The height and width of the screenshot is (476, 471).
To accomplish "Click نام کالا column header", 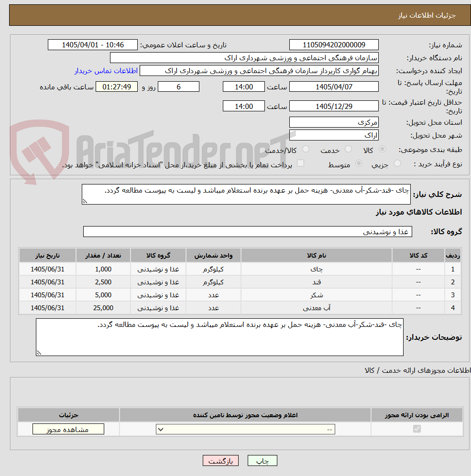I will (x=317, y=255).
